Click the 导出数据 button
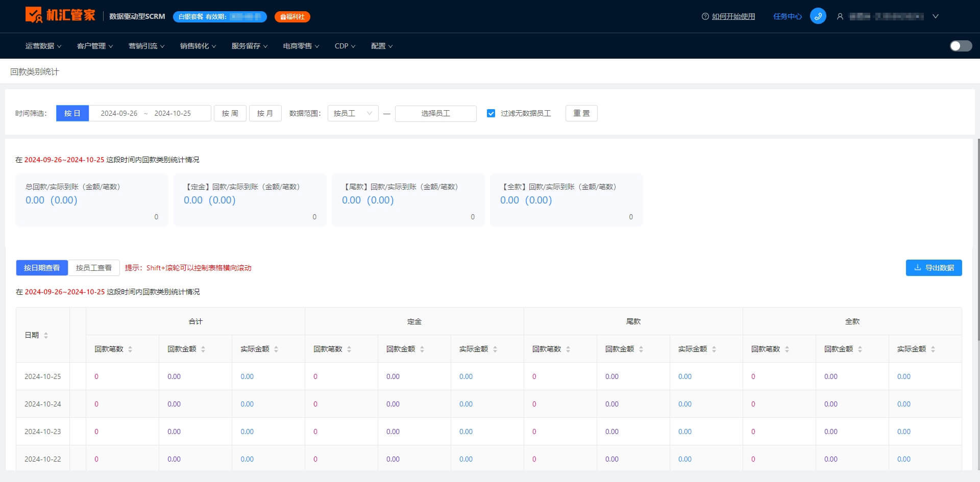The height and width of the screenshot is (482, 980). click(934, 268)
